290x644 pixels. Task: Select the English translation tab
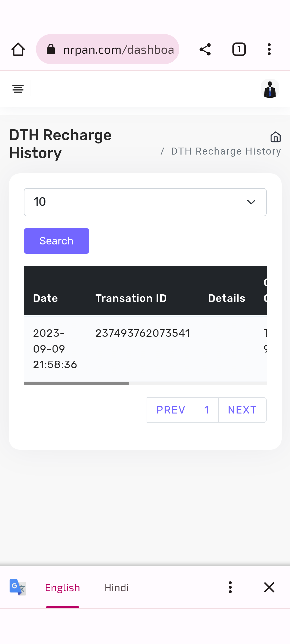click(x=63, y=588)
